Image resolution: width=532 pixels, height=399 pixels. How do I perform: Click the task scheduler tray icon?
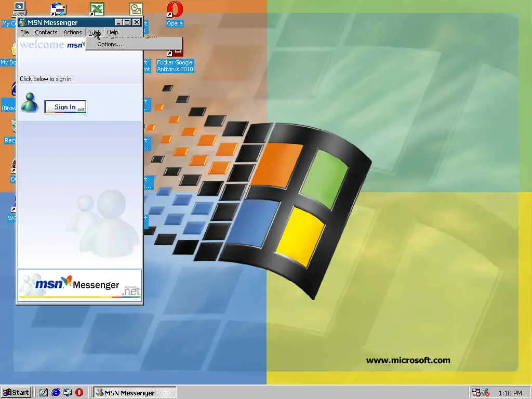(476, 393)
